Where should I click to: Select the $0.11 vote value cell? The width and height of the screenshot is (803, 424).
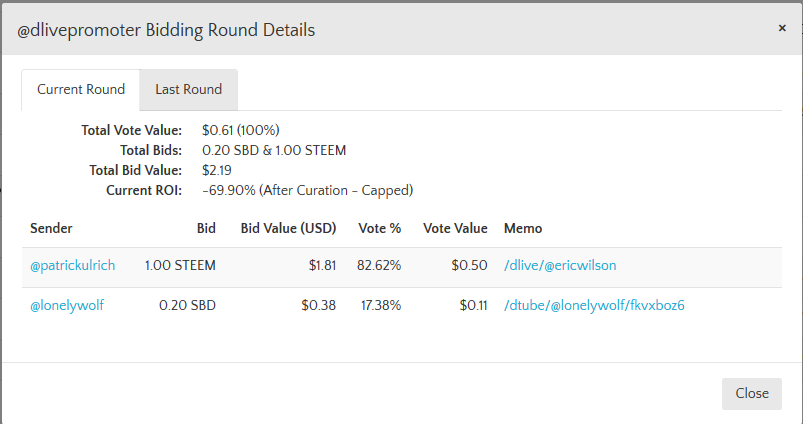[x=473, y=306]
